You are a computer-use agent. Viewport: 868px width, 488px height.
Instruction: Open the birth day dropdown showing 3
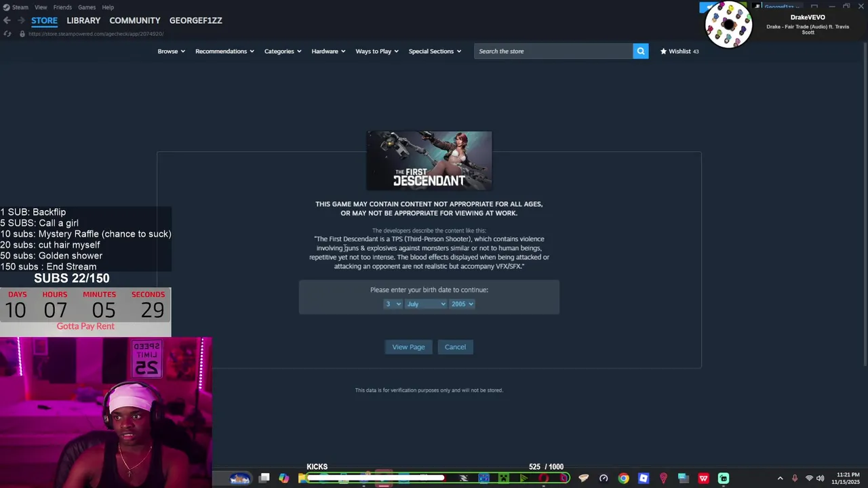point(393,304)
